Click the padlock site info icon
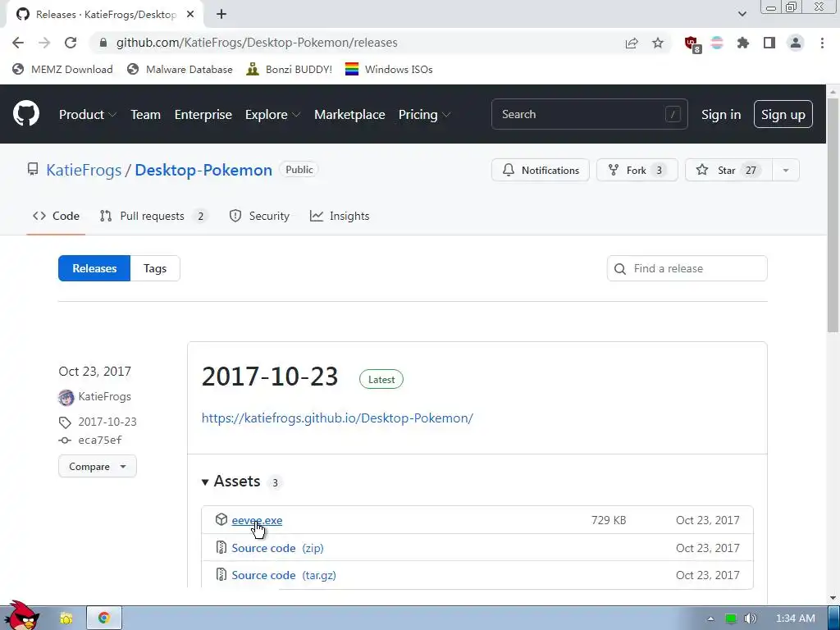Viewport: 840px width, 630px height. pos(103,43)
